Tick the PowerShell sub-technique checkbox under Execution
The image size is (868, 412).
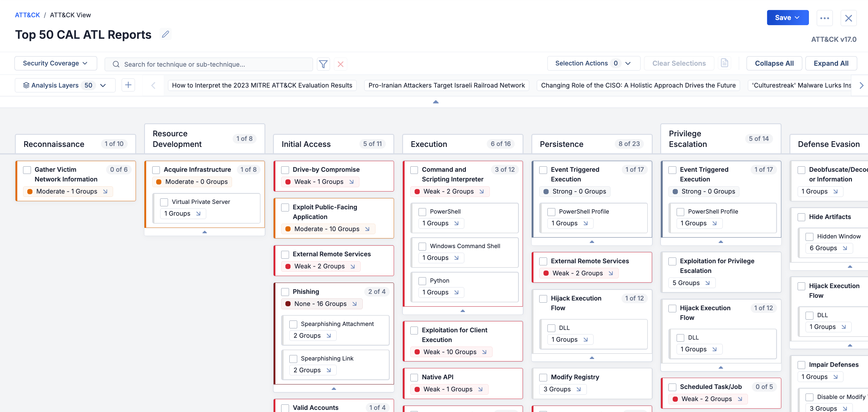click(422, 212)
